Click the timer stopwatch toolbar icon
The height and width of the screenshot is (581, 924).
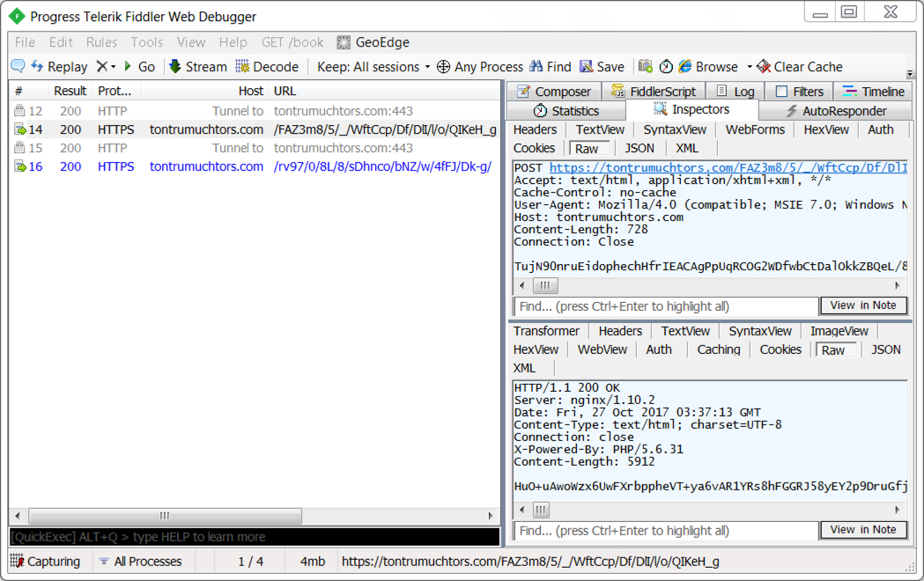pos(666,67)
